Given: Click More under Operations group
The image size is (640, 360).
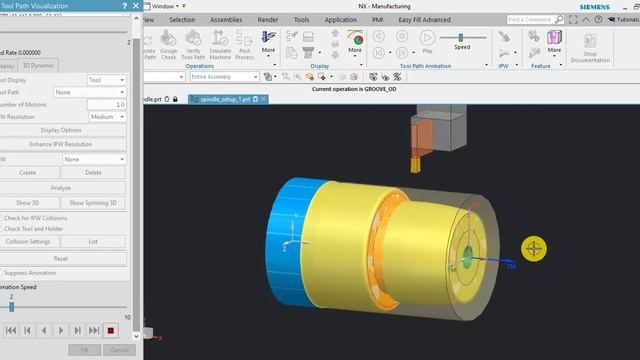Looking at the screenshot, I should (268, 44).
